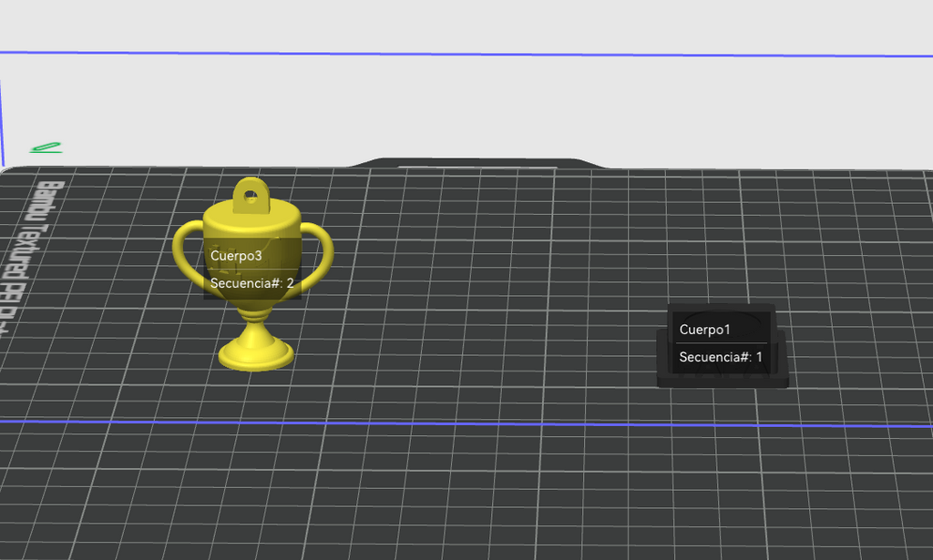Click the hanging loop on the trophy lid
This screenshot has width=933, height=560.
(251, 195)
